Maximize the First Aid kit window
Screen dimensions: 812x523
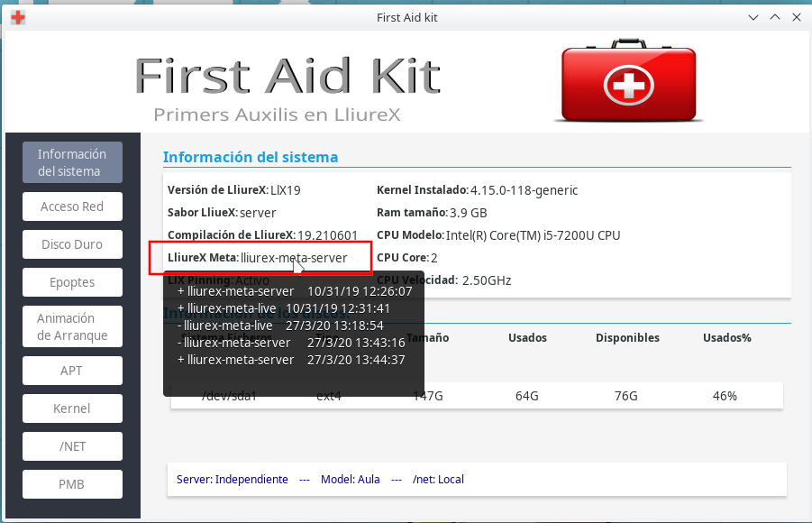coord(774,17)
